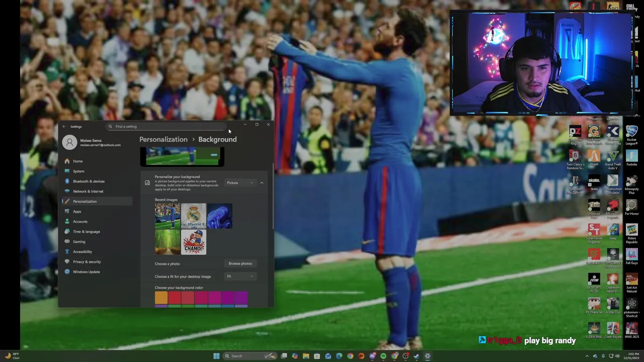Open Microsoft Edge from the taskbar

pyautogui.click(x=339, y=356)
